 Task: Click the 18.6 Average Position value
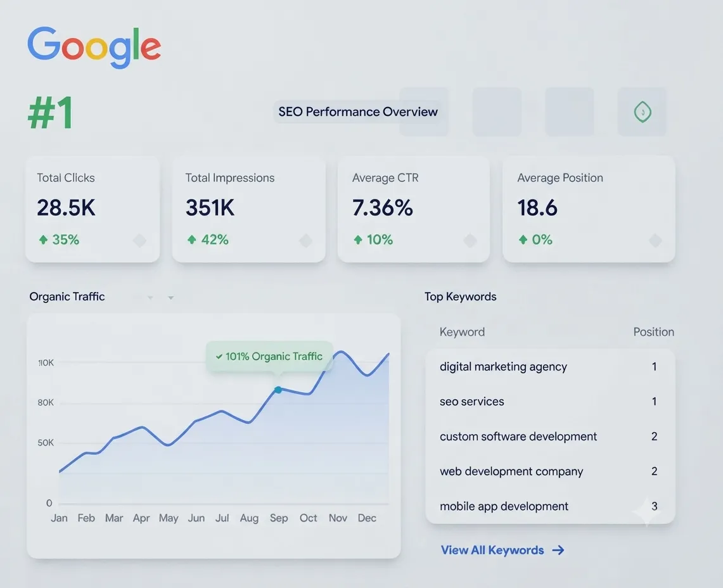pyautogui.click(x=537, y=208)
